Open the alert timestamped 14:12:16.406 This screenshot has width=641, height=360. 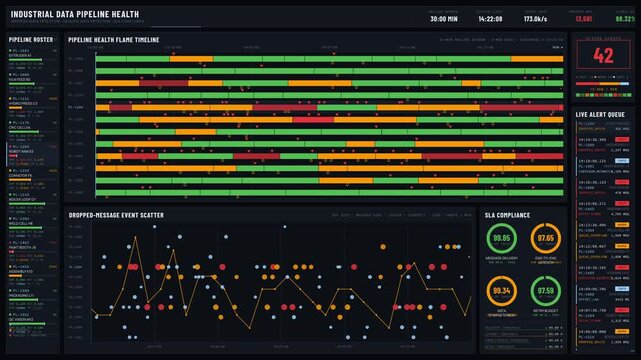(603, 230)
